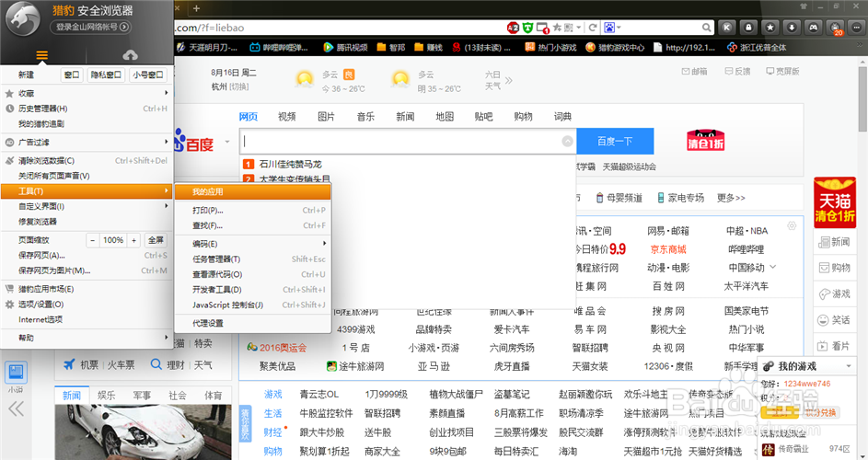Open dropdown arrow next to Baidu logo
Screen dimensions: 868x460
point(227,142)
